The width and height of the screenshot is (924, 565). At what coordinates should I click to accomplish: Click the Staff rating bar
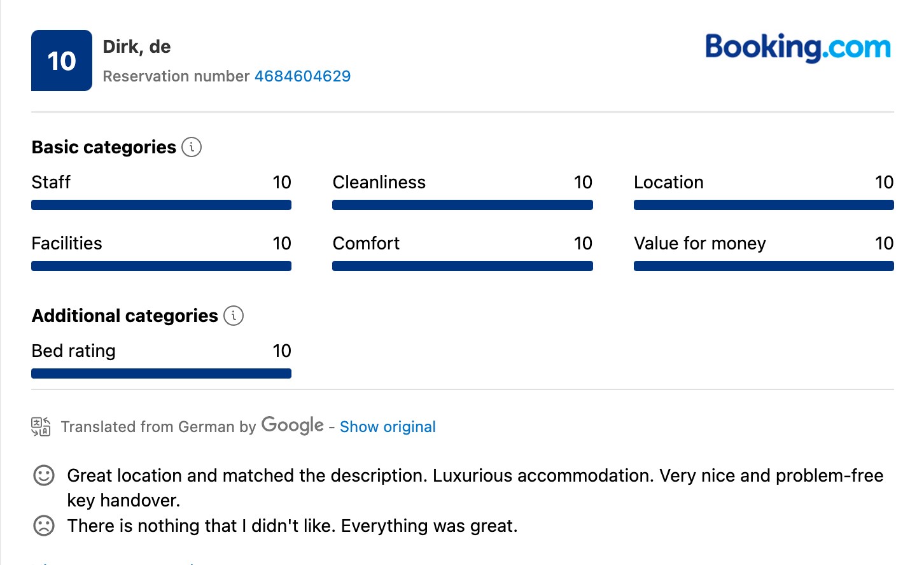(161, 205)
